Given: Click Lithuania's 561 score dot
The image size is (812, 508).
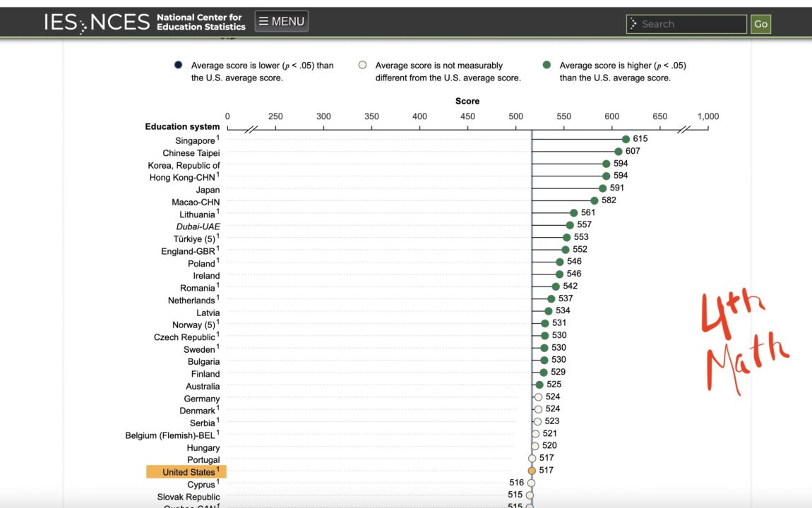Looking at the screenshot, I should [573, 212].
